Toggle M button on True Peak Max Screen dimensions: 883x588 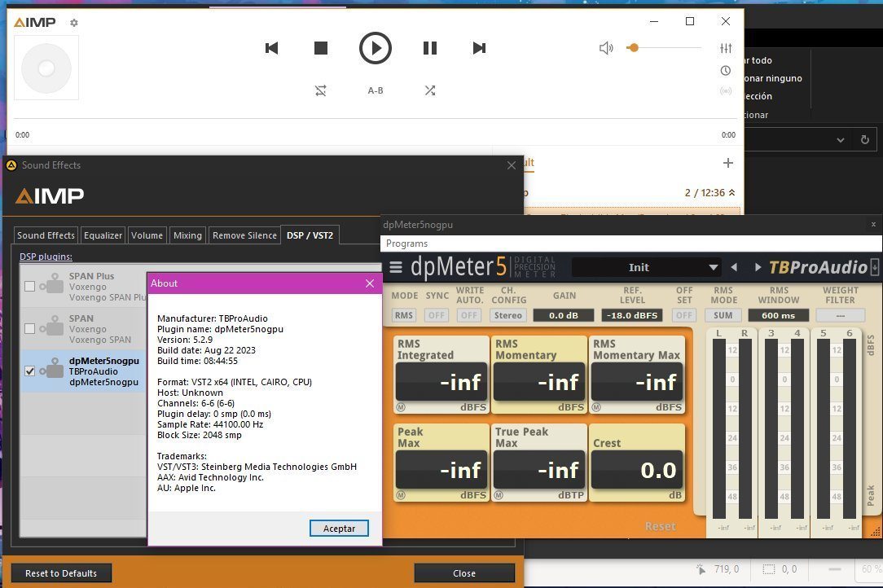[x=499, y=496]
